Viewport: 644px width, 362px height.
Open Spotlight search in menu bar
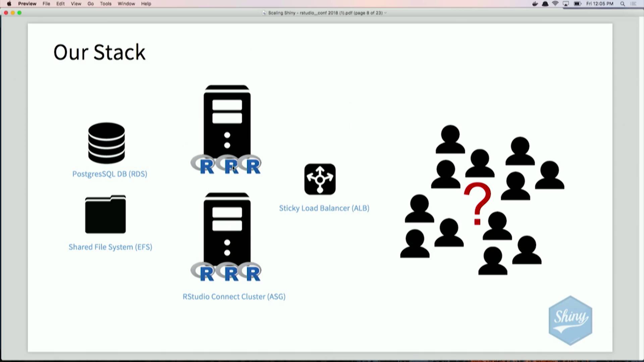[x=623, y=4]
